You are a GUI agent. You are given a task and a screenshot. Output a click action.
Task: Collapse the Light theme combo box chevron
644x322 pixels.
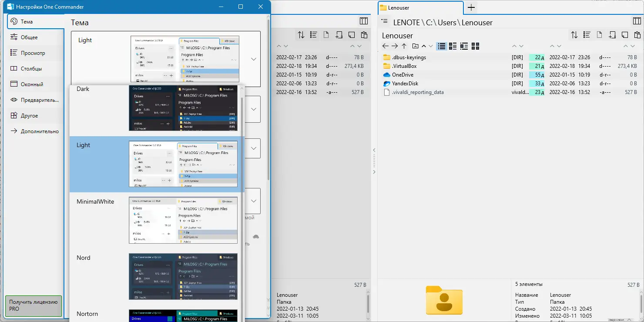coord(254,59)
